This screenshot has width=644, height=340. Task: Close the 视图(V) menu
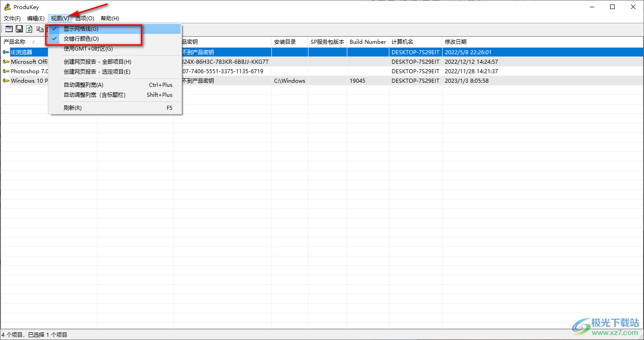pos(60,19)
